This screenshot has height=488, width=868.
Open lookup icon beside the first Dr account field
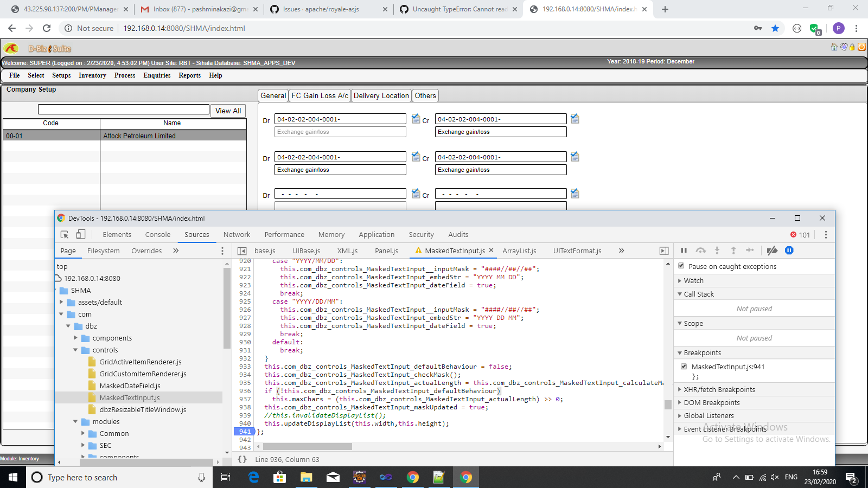click(416, 119)
